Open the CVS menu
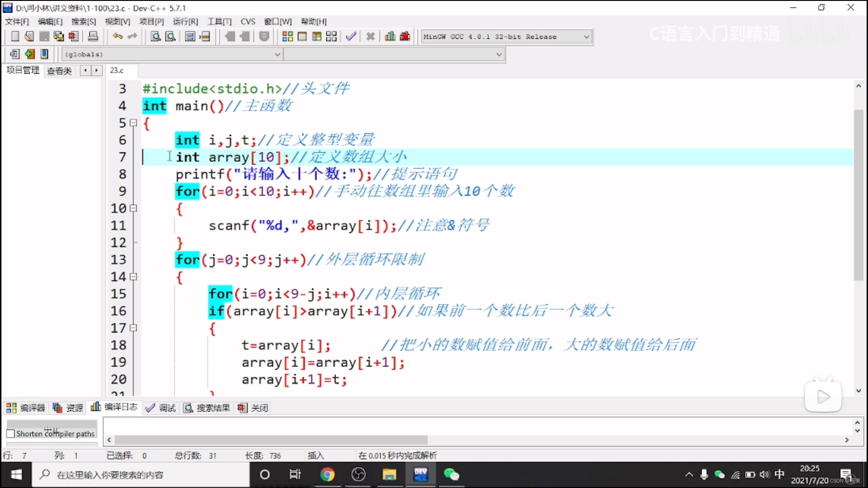Image resolution: width=868 pixels, height=488 pixels. tap(248, 21)
